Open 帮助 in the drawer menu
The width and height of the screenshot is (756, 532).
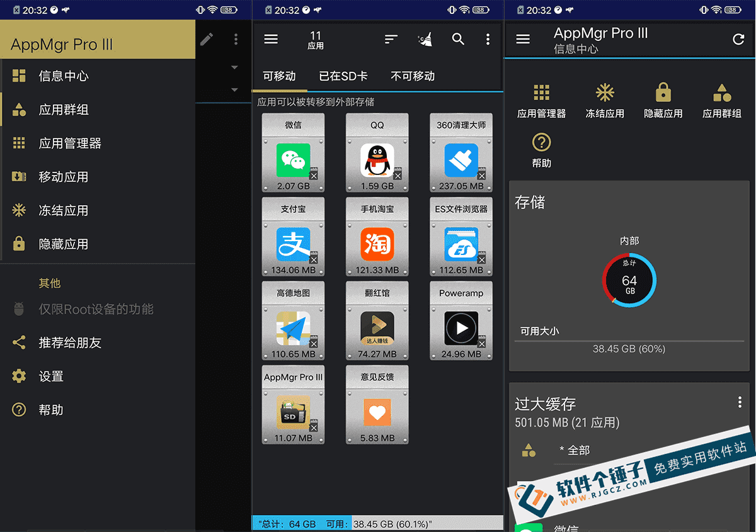98,410
